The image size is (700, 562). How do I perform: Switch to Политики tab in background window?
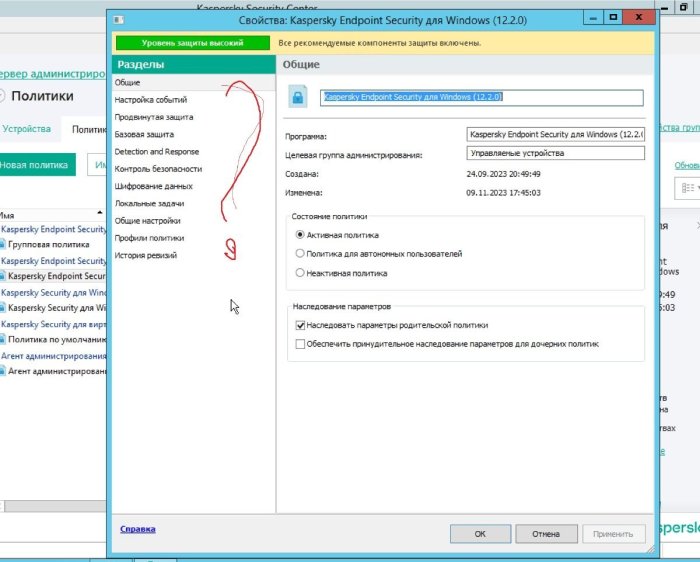[x=89, y=129]
